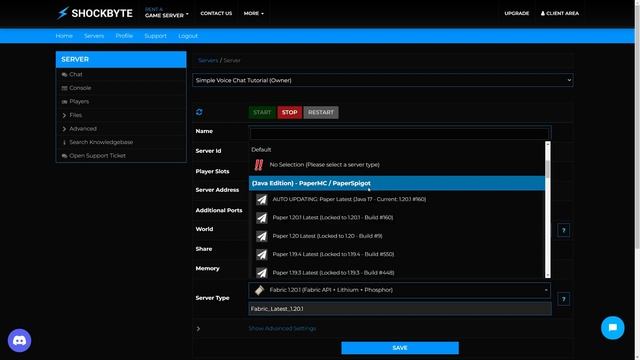Click the Servers breadcrumb link
The width and height of the screenshot is (640, 360).
coord(208,60)
